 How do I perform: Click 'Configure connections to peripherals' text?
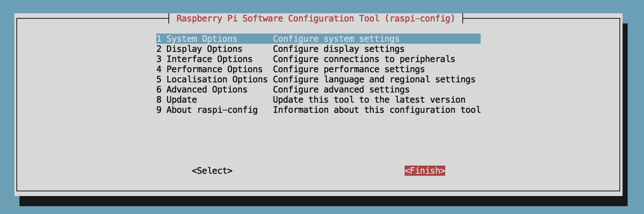364,59
